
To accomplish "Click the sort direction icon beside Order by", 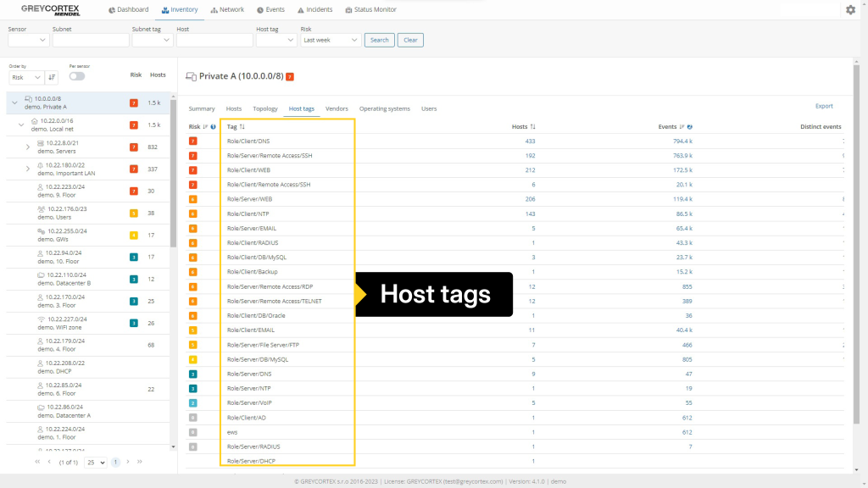I will (x=52, y=77).
